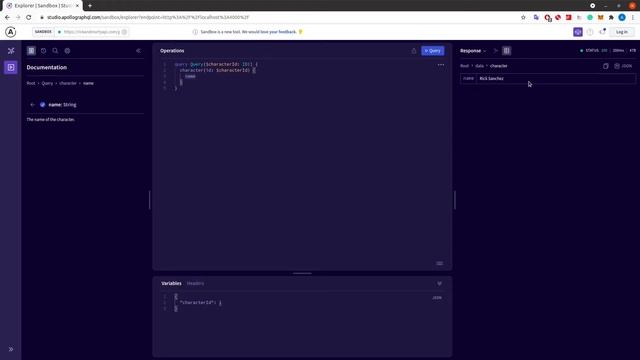Open a new browser tab
Screen dimensions: 640x360
pyautogui.click(x=90, y=6)
